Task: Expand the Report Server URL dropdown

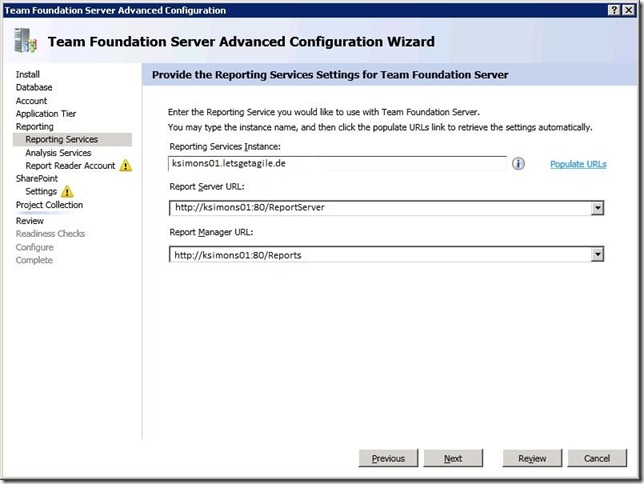Action: 598,208
